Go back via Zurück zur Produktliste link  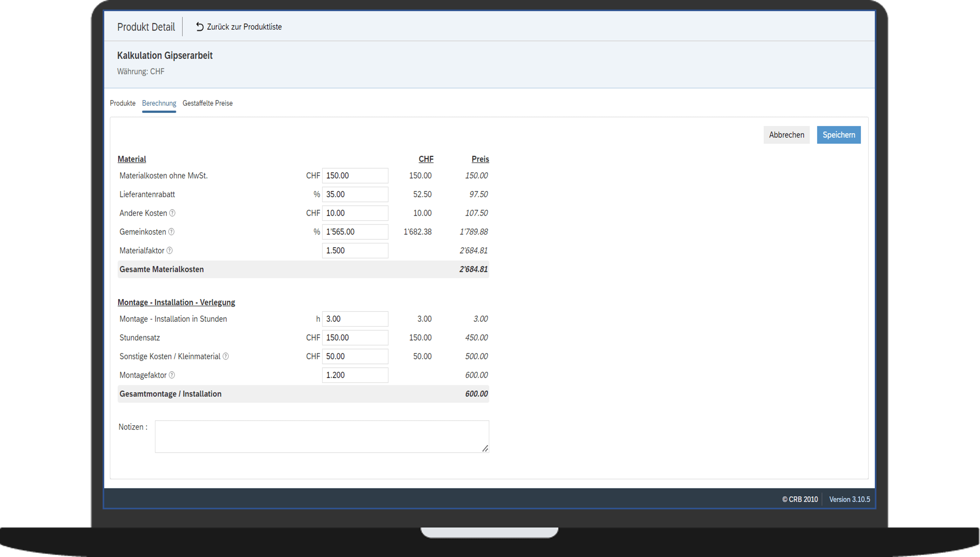[244, 27]
